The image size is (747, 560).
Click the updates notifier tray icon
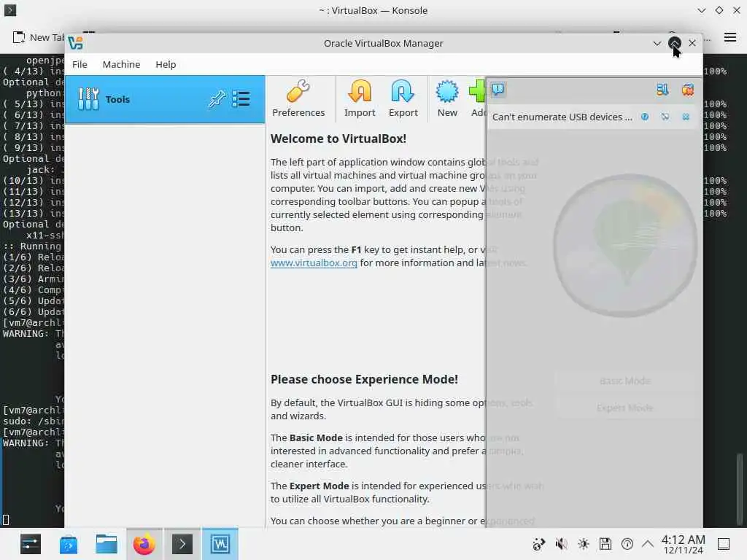[539, 544]
